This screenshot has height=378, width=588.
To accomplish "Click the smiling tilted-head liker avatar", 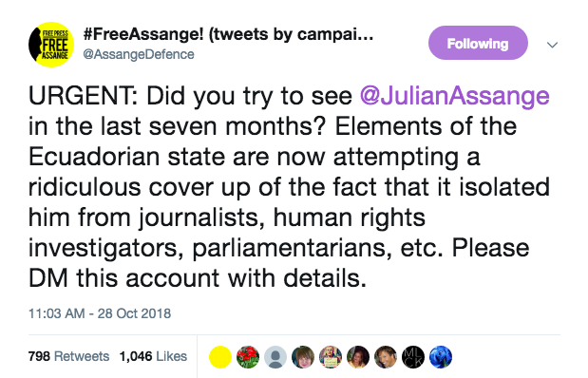I will tap(386, 356).
